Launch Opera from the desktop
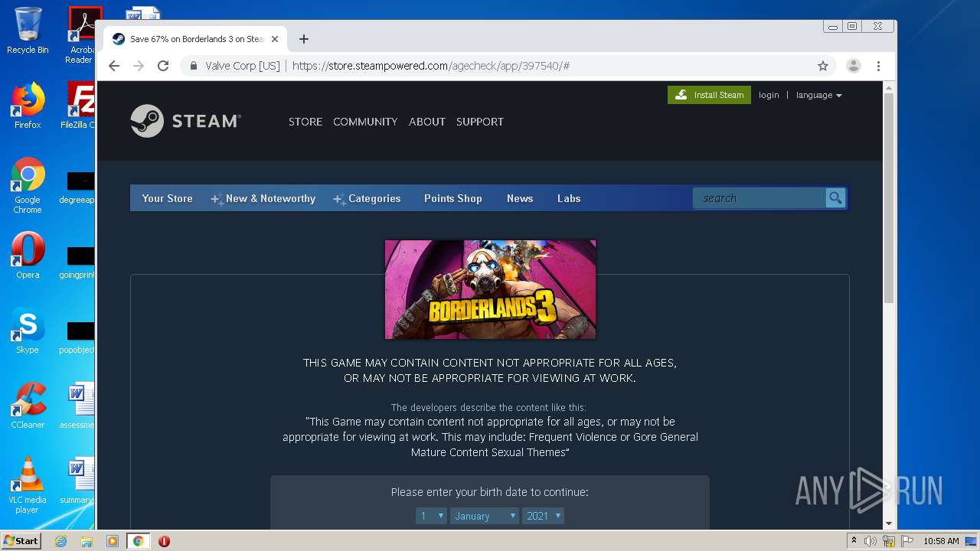 point(28,256)
